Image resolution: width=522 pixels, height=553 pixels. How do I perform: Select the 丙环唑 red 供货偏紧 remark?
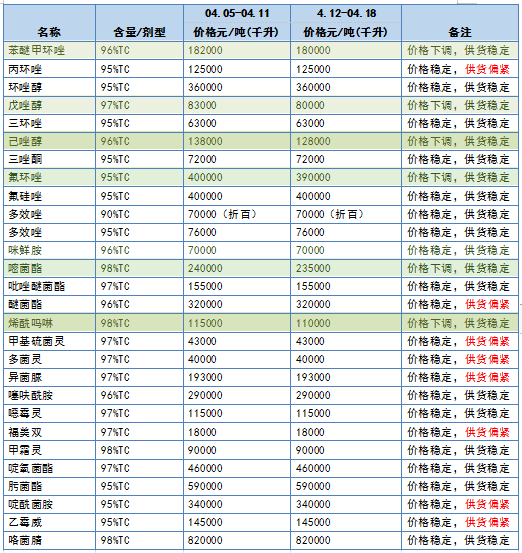click(487, 69)
